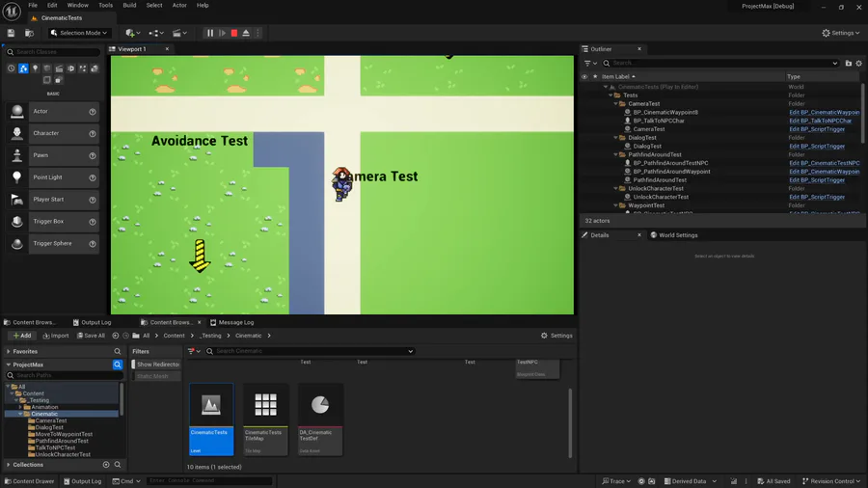
Task: Open help for Character item
Action: coord(93,134)
